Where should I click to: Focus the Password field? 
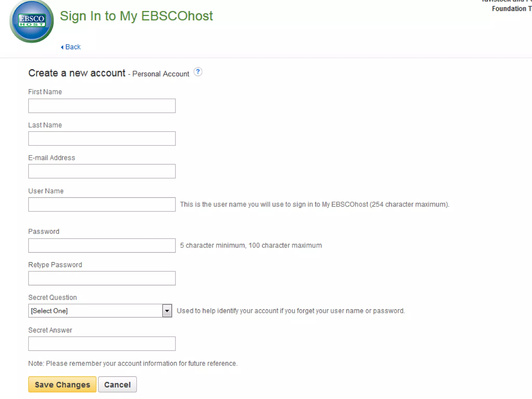click(102, 245)
